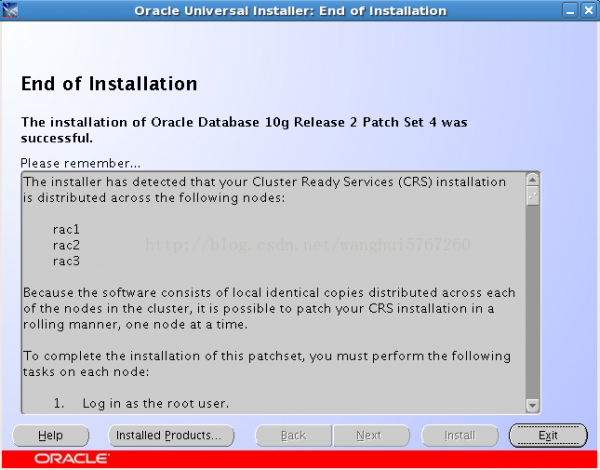Click scrollbar down arrow in message box

tap(533, 405)
